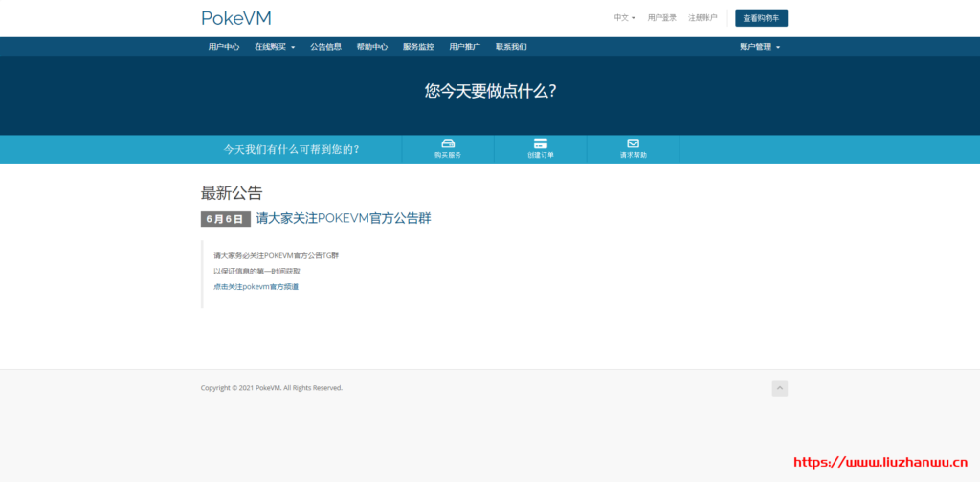Click the 创建订单 credit card icon
The height and width of the screenshot is (482, 980).
pyautogui.click(x=540, y=143)
